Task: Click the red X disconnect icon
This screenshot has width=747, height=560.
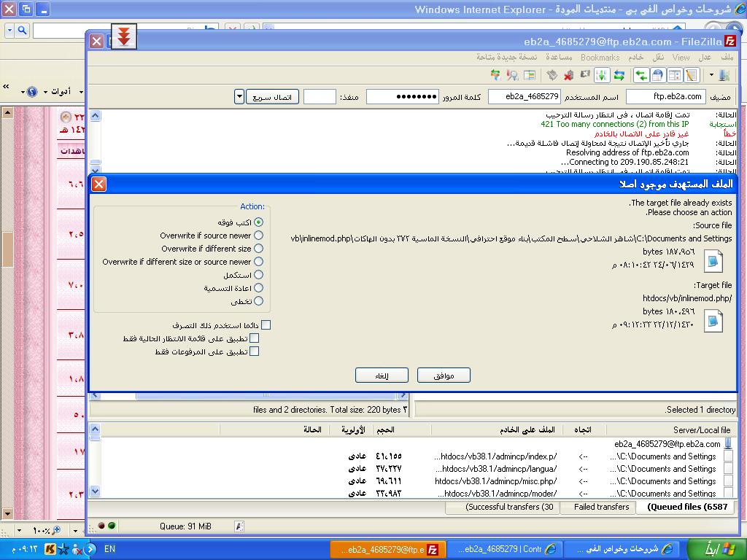Action: click(x=568, y=75)
